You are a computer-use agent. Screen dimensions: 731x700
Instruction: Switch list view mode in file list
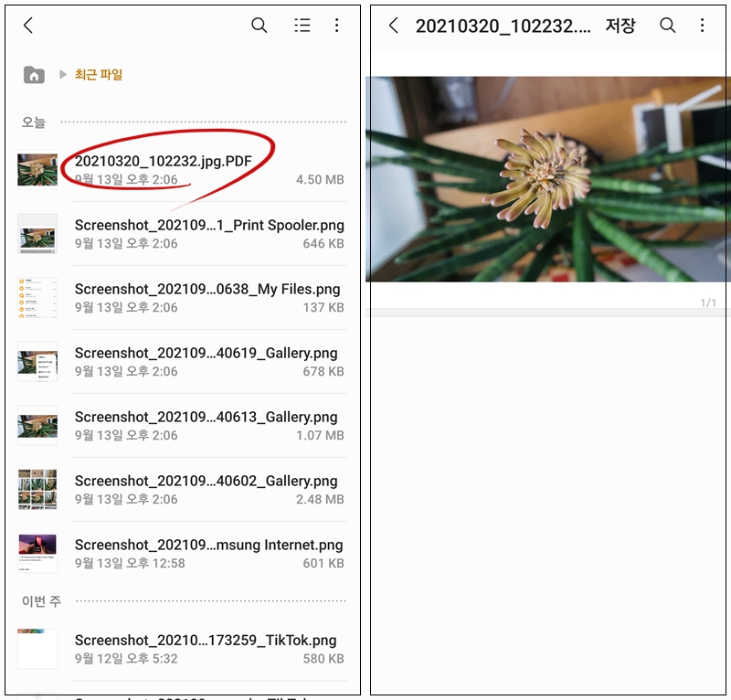[302, 26]
